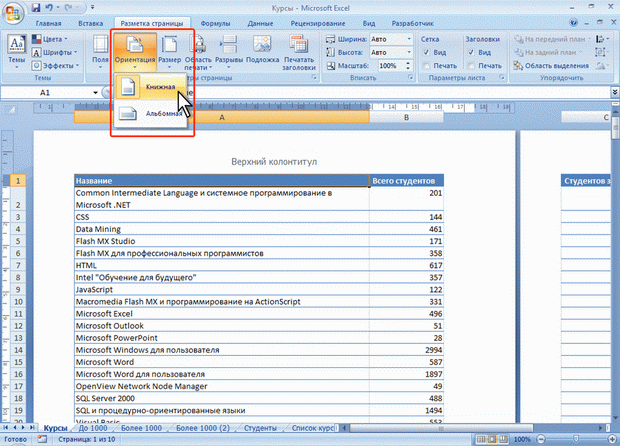Switch to Page Layout view in status bar
Image resolution: width=620 pixels, height=446 pixels.
[492, 439]
